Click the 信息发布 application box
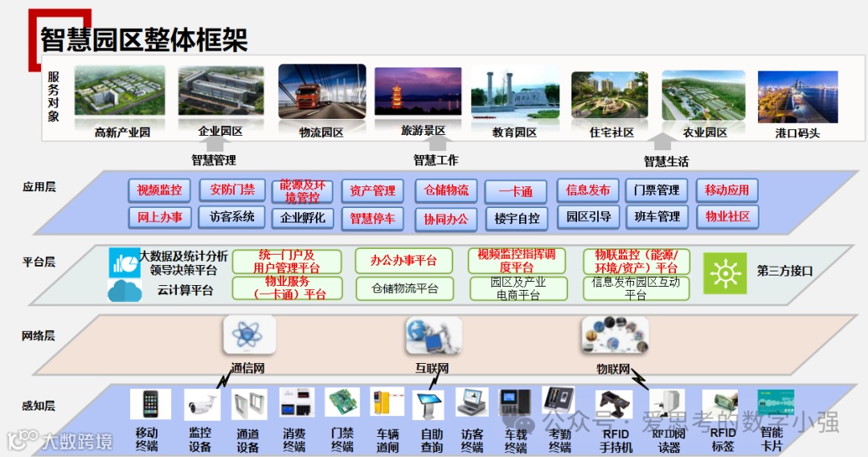 [588, 190]
